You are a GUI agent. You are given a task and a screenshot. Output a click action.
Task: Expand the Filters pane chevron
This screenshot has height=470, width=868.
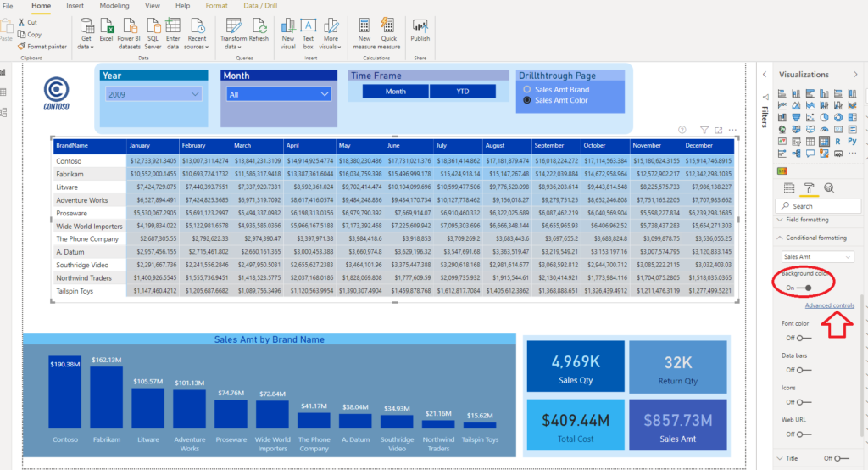click(x=765, y=75)
